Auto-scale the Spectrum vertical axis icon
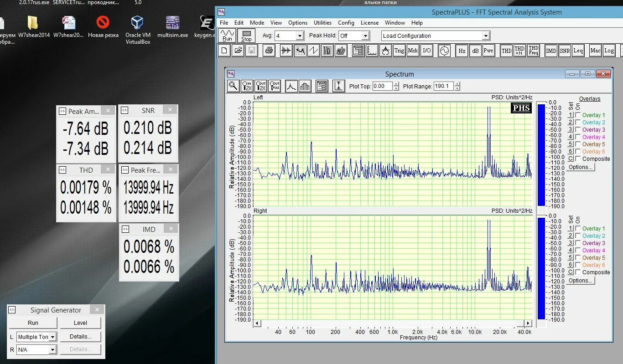Screen dimensions: 623x364 338,86
